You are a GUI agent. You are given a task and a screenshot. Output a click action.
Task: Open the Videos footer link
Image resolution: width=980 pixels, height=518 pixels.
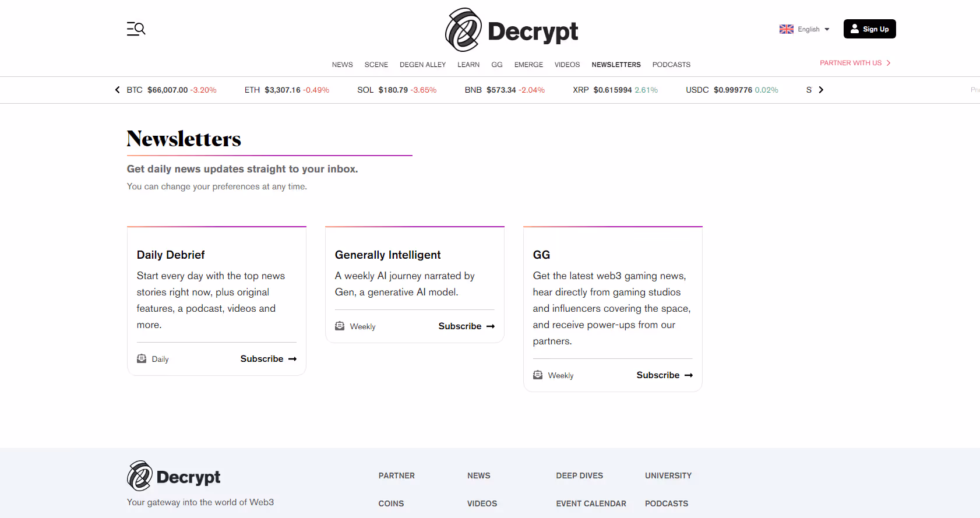coord(482,504)
